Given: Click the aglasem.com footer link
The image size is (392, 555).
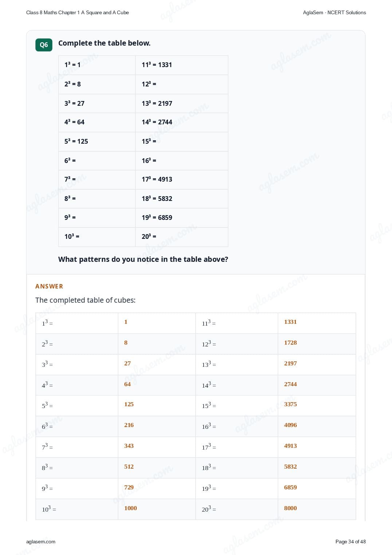Looking at the screenshot, I should point(41,542).
